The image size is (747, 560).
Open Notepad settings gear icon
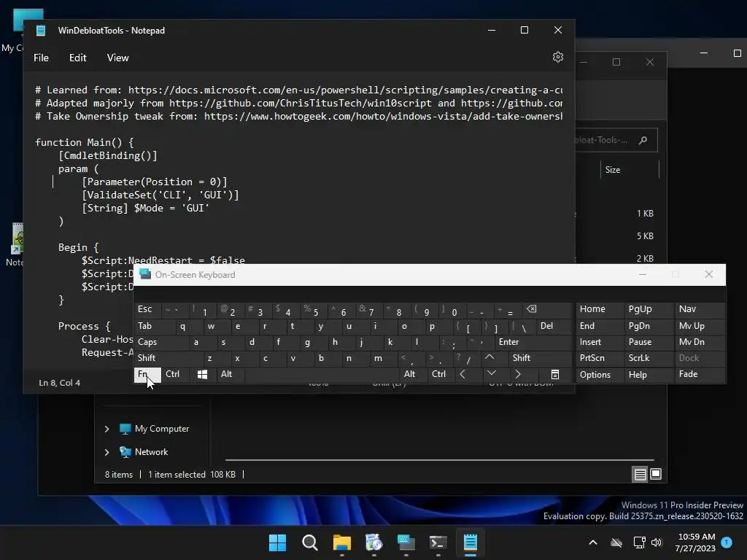(558, 57)
